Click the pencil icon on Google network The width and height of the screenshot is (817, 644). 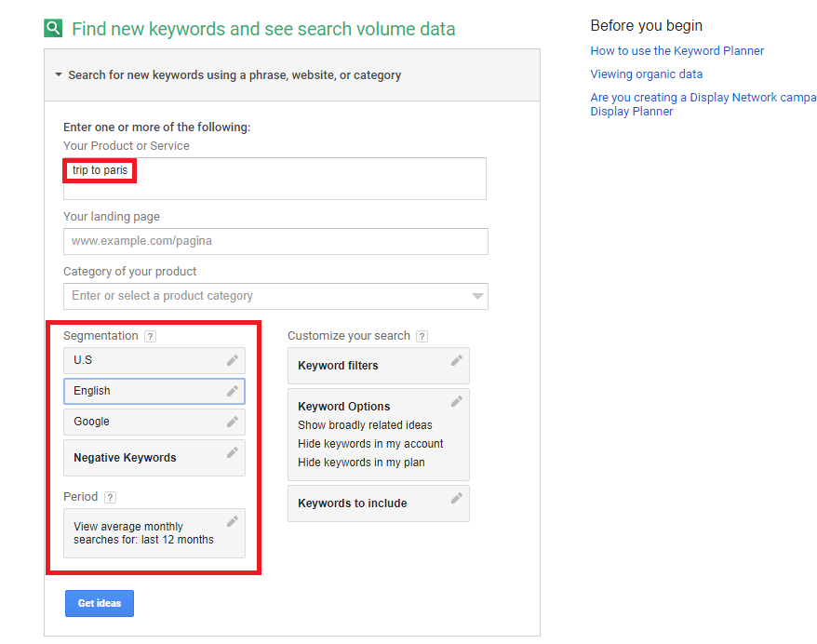(x=233, y=422)
